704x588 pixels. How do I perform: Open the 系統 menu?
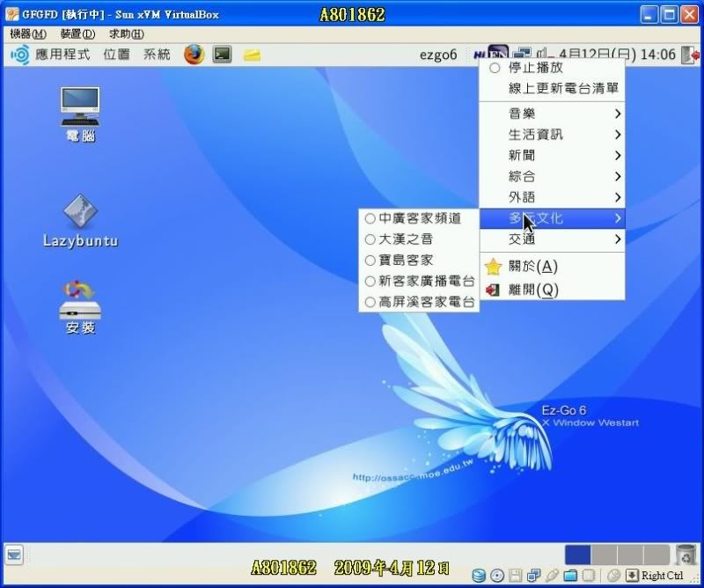(157, 55)
